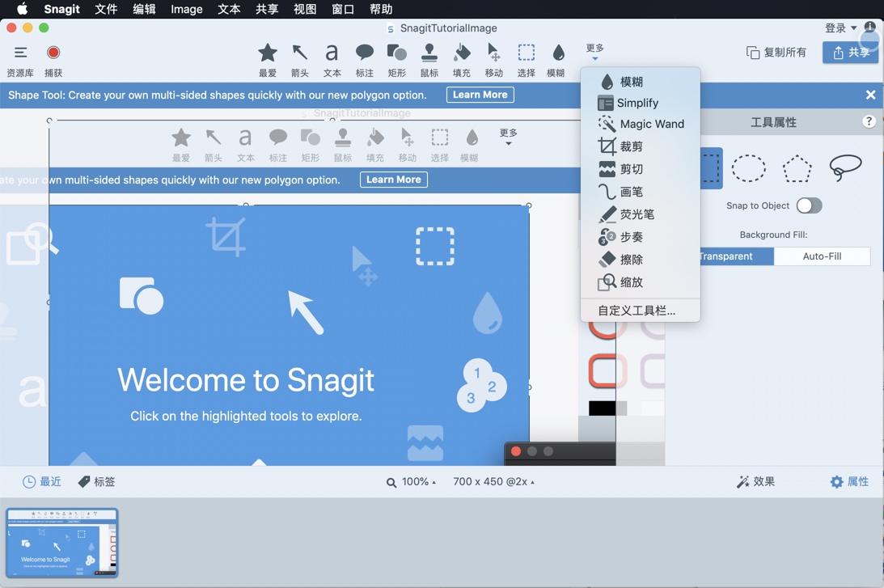Image resolution: width=884 pixels, height=588 pixels.
Task: Click the Learn More banner button
Action: pos(480,95)
